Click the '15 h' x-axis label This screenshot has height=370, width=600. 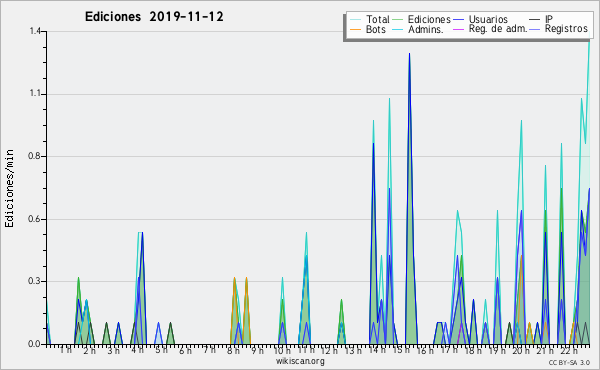(401, 350)
